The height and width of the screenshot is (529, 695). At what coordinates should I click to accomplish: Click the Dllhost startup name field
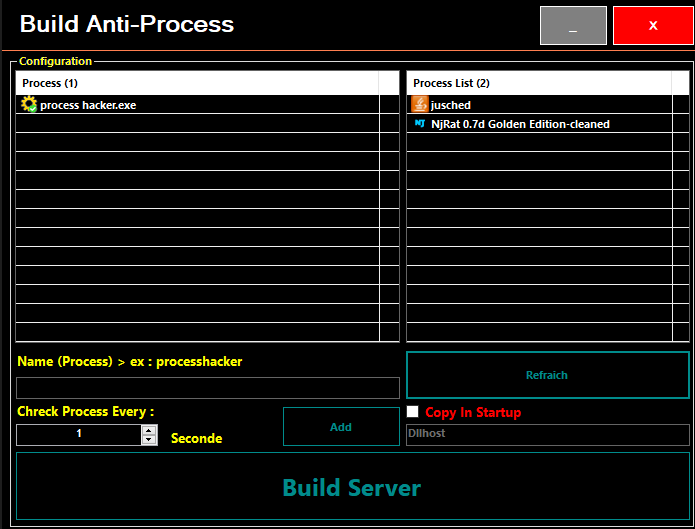(x=547, y=435)
